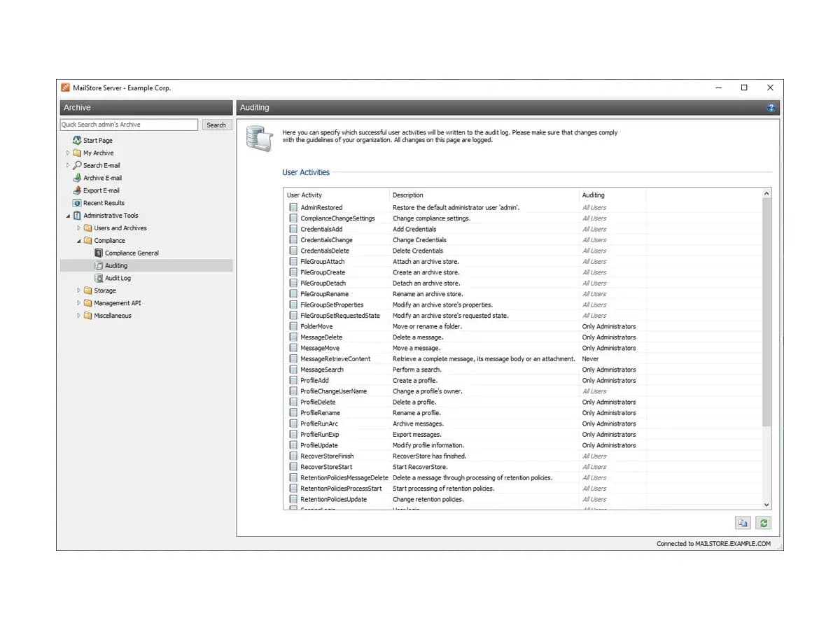The image size is (840, 630).
Task: Select the MessageRetrieveContent activity row
Action: click(x=523, y=359)
